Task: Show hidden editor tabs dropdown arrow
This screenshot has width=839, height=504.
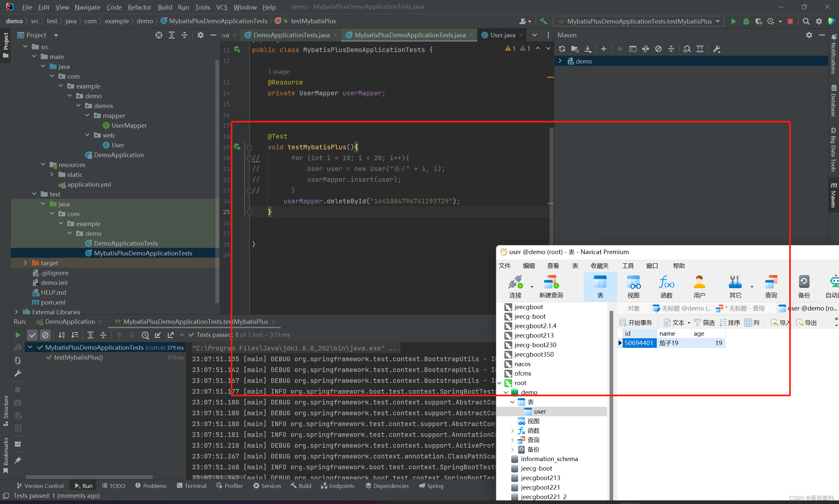Action: [x=535, y=35]
